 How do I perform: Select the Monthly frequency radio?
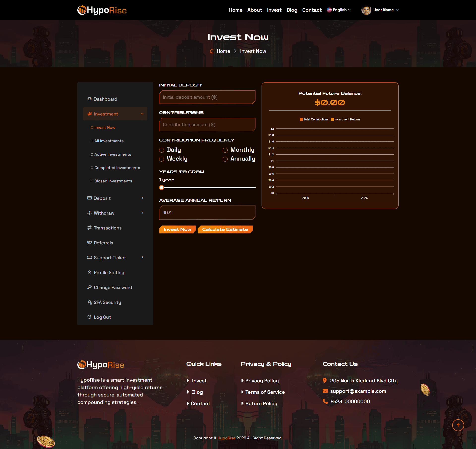225,150
